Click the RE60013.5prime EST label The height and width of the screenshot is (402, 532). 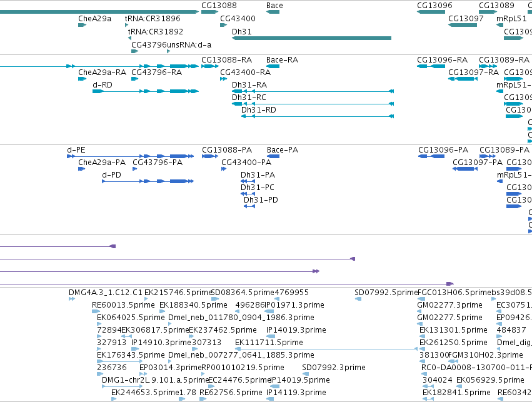pyautogui.click(x=123, y=305)
